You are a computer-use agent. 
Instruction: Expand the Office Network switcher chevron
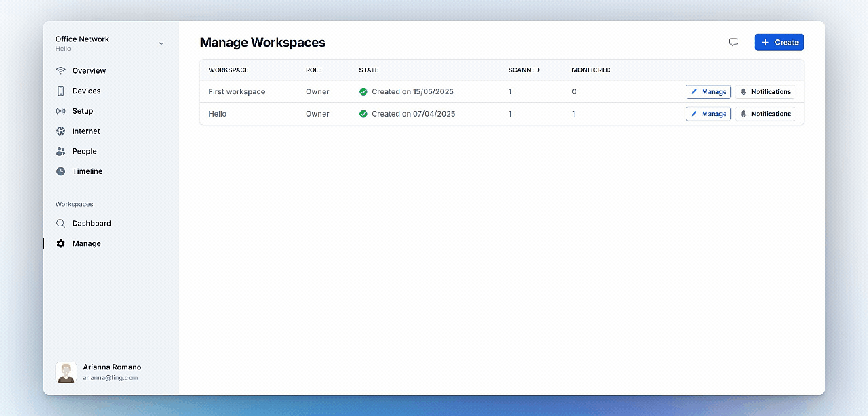(x=161, y=43)
